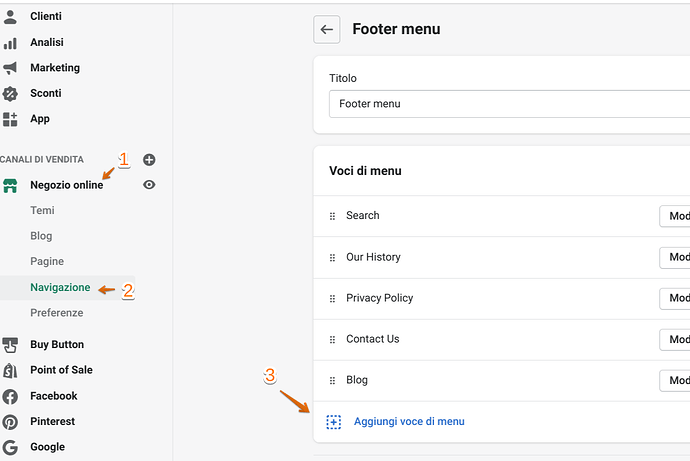Click the back arrow beside Footer menu
The height and width of the screenshot is (461, 690).
coord(327,29)
